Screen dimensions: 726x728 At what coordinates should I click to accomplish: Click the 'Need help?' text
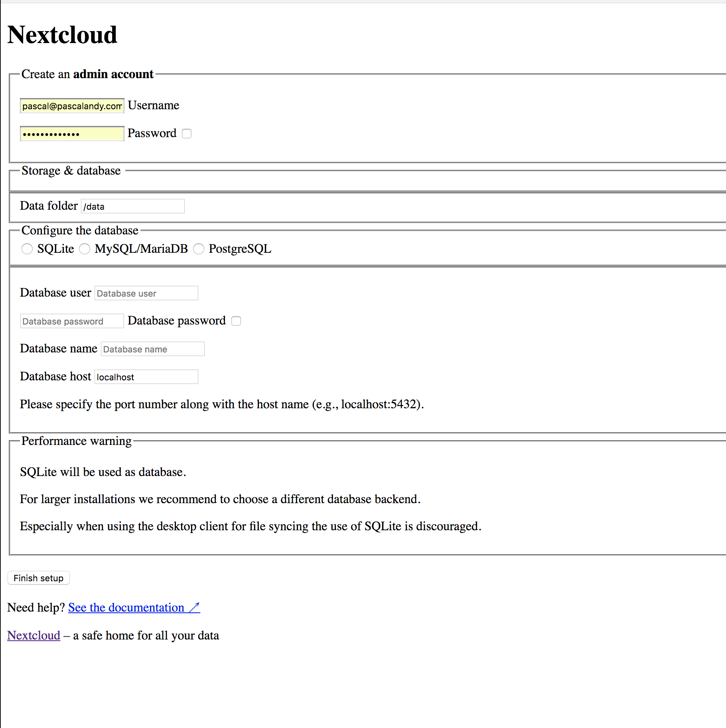click(36, 608)
